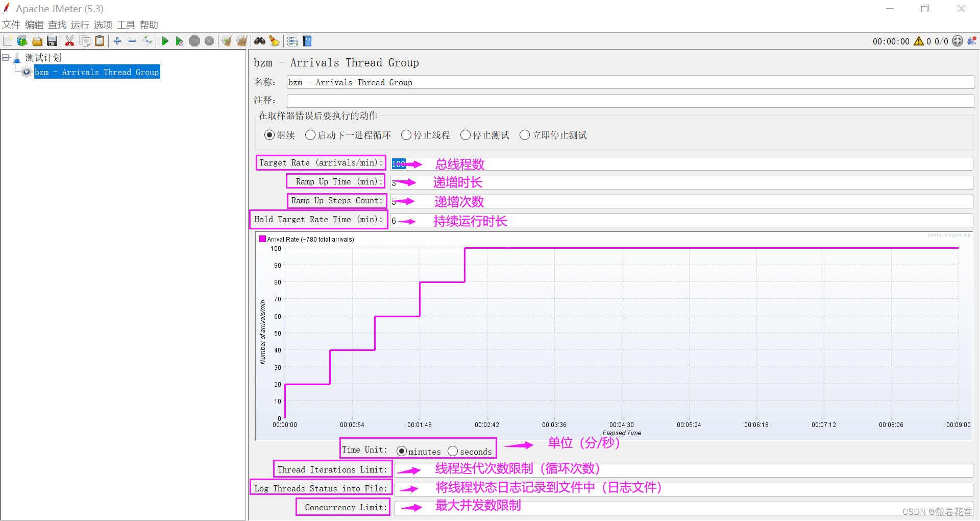Click the Target Rate input field
Image resolution: width=980 pixels, height=521 pixels.
coord(681,163)
